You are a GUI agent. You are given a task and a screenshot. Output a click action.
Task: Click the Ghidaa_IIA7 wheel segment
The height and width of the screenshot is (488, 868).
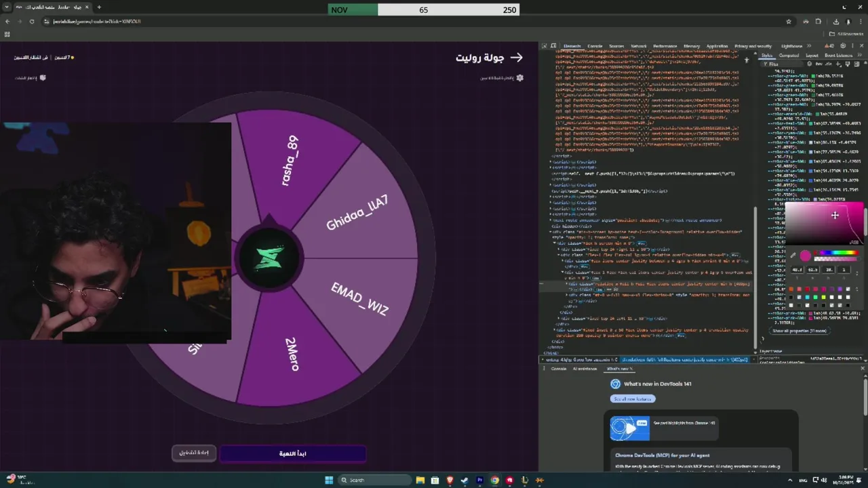pyautogui.click(x=357, y=213)
